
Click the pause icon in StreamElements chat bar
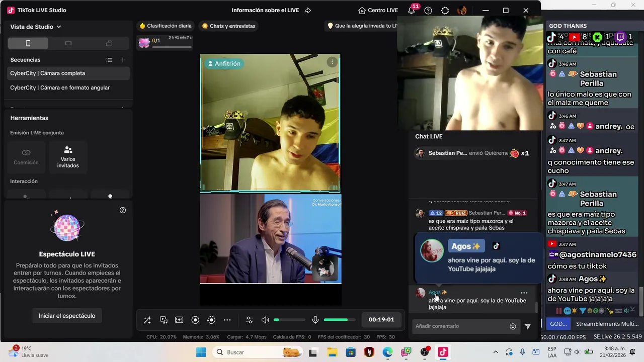pos(558,311)
